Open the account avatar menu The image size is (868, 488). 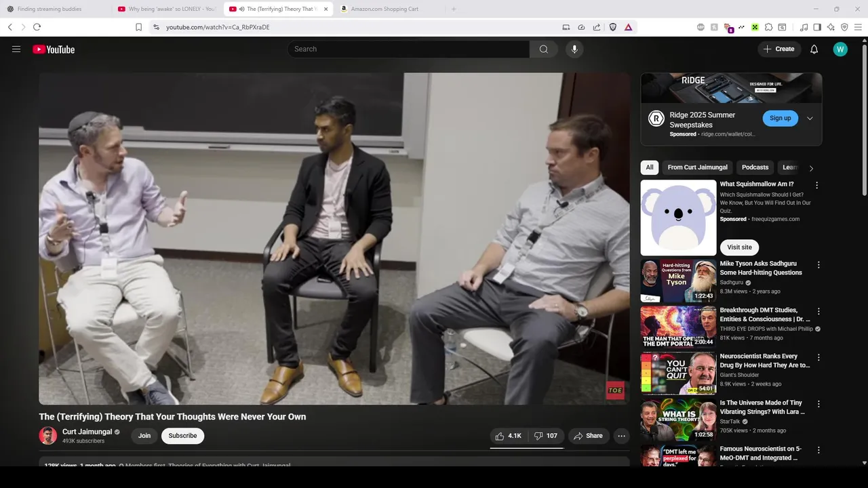pyautogui.click(x=840, y=49)
